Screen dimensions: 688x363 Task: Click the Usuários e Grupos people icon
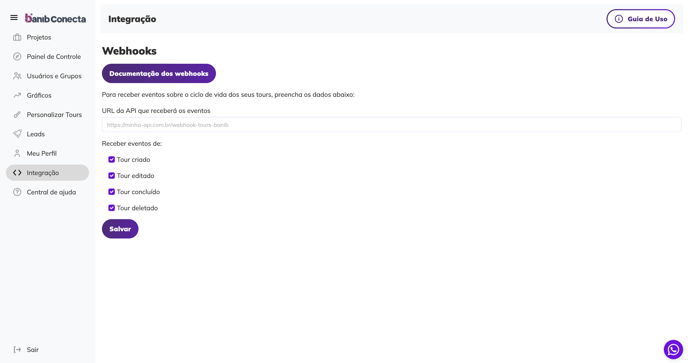click(x=17, y=76)
